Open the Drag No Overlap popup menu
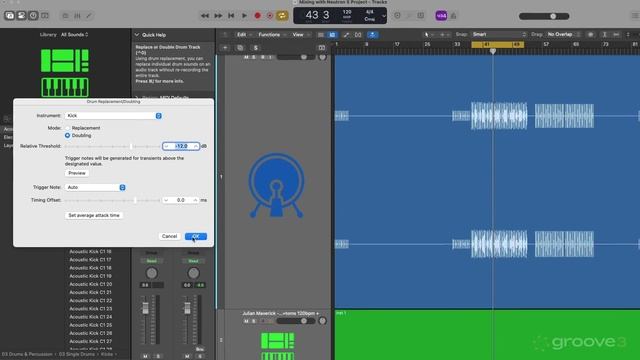Viewport: 640px width, 360px height. 564,35
